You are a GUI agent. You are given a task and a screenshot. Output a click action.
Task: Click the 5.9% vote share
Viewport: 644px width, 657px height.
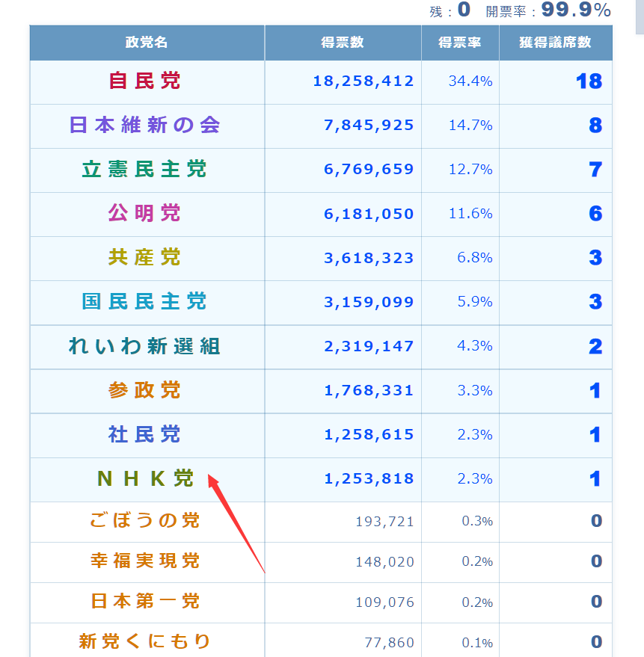tap(475, 302)
